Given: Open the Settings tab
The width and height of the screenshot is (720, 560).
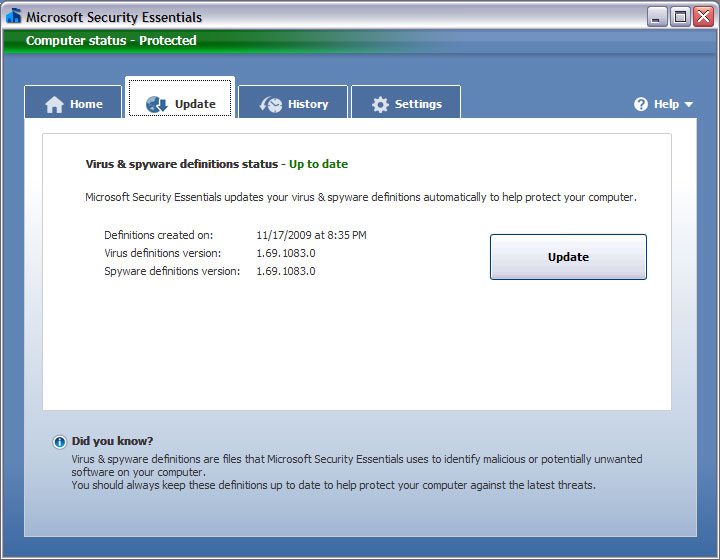Looking at the screenshot, I should [x=406, y=101].
